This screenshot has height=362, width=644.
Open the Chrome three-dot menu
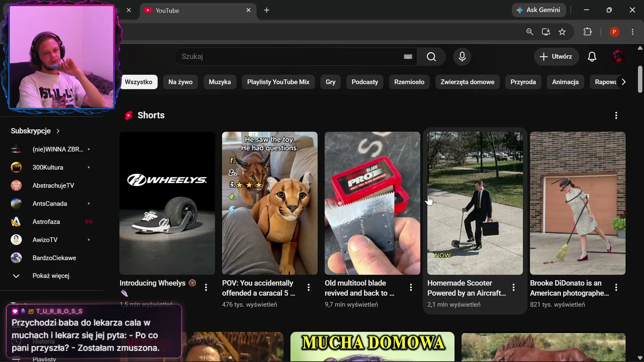[632, 32]
